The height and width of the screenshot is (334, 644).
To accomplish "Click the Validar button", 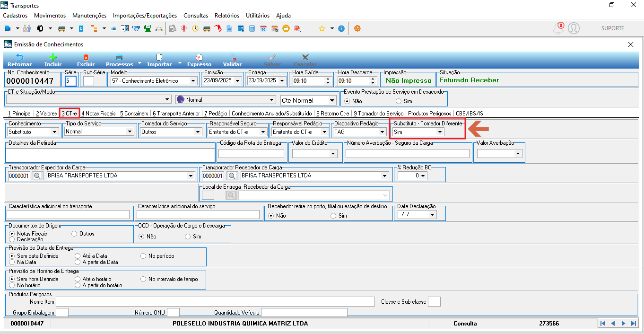I will click(x=232, y=60).
